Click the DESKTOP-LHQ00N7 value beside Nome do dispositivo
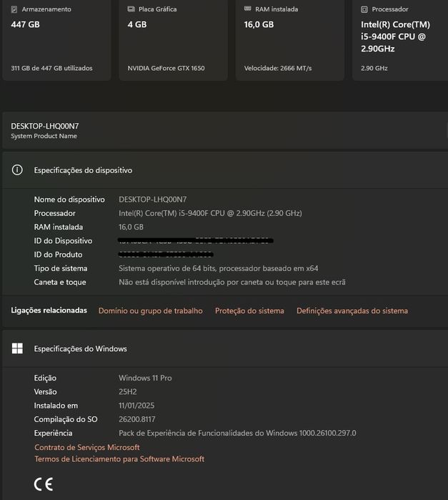The height and width of the screenshot is (500, 448). coord(153,200)
